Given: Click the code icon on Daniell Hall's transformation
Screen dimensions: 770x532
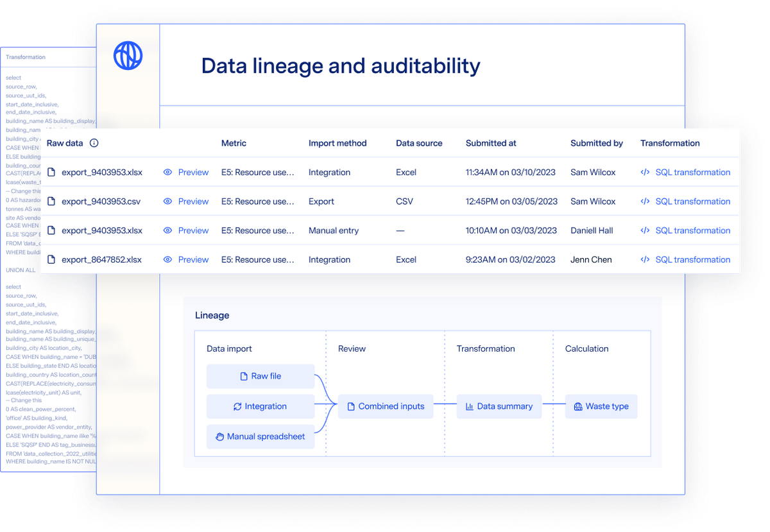Looking at the screenshot, I should pos(645,230).
